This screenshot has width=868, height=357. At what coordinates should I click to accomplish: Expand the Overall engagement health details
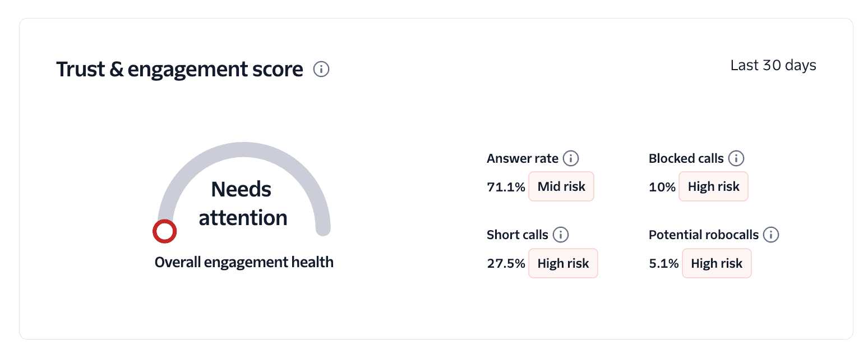click(x=243, y=262)
